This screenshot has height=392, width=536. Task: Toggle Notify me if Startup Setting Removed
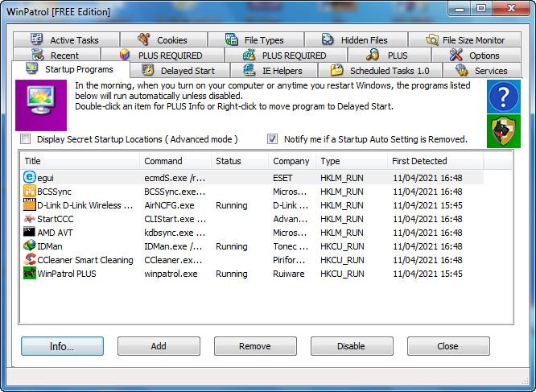click(272, 139)
